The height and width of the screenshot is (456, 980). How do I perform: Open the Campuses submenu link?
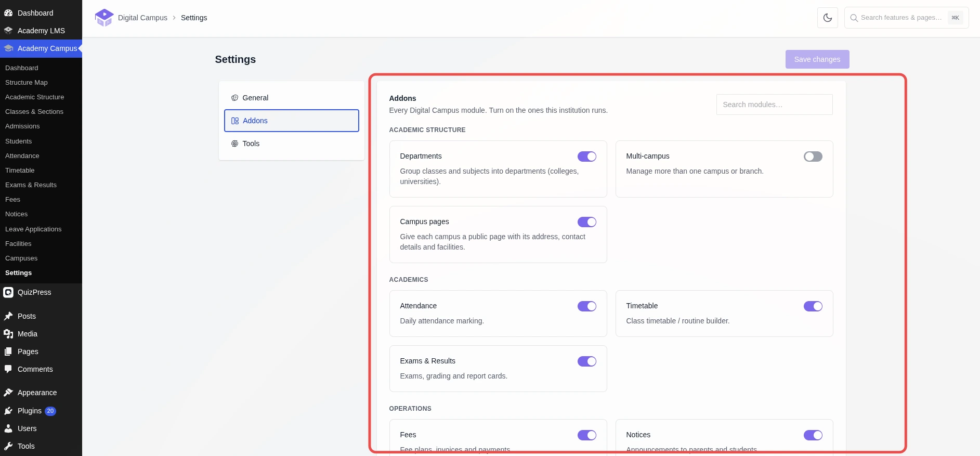coord(21,258)
